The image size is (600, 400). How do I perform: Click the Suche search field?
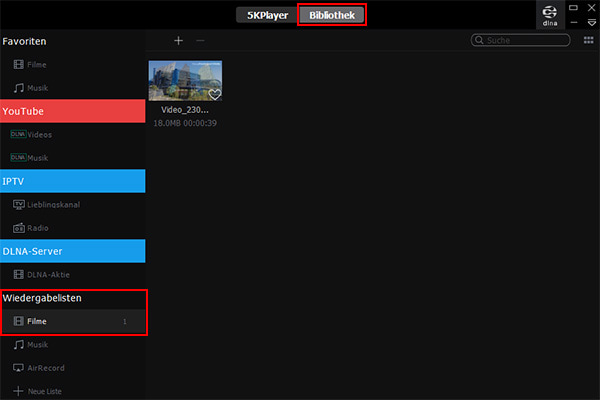[520, 40]
